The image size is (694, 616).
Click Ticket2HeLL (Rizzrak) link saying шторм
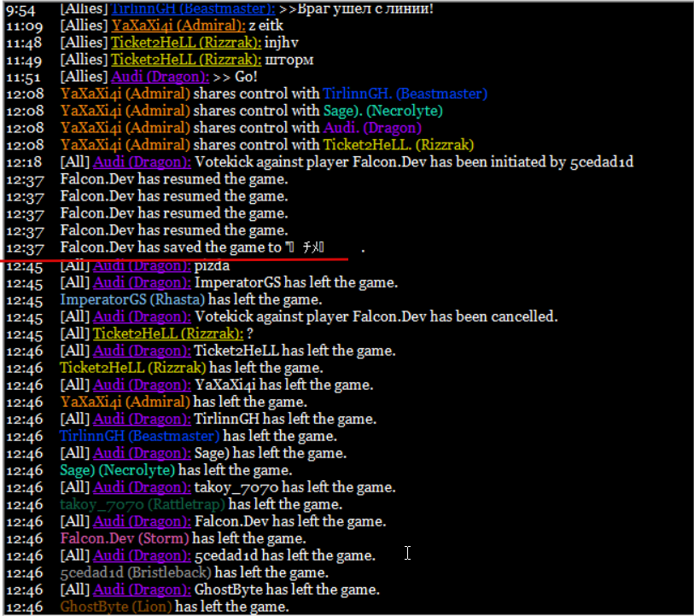pos(186,60)
